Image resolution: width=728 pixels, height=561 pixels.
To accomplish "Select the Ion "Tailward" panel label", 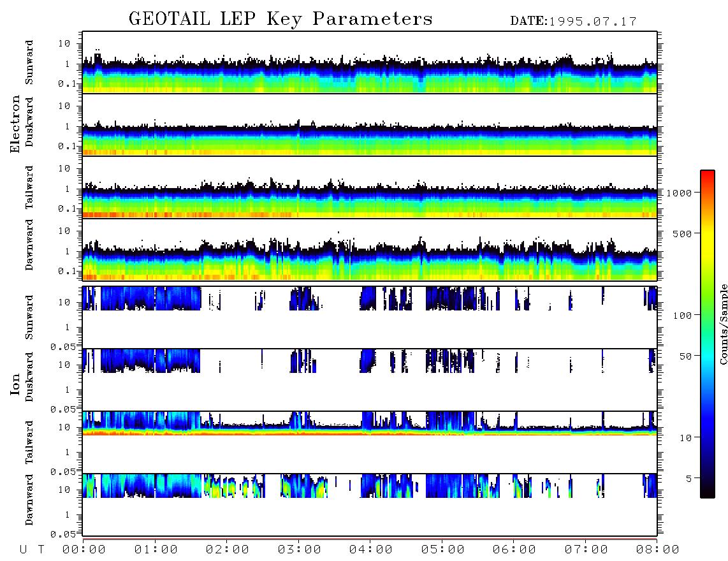I will [x=29, y=442].
